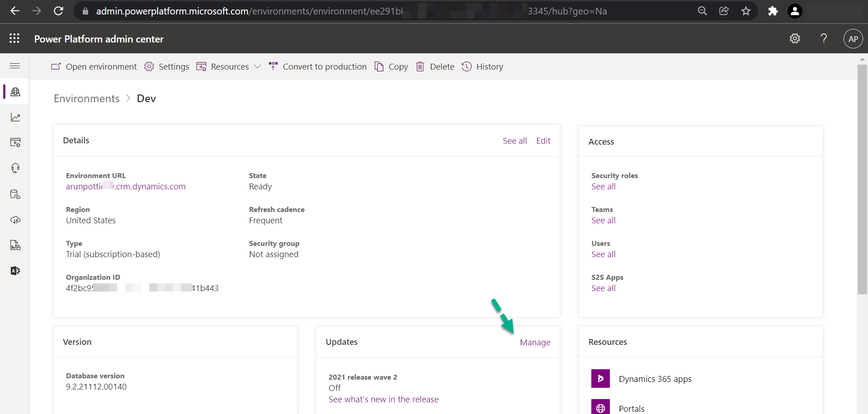
Task: See all Security roles
Action: (604, 186)
